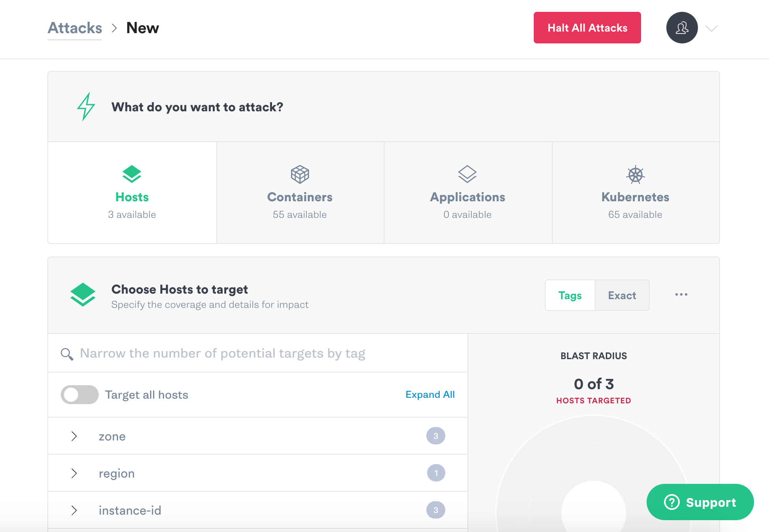This screenshot has width=769, height=532.
Task: Open the Attacks breadcrumb link
Action: click(75, 28)
